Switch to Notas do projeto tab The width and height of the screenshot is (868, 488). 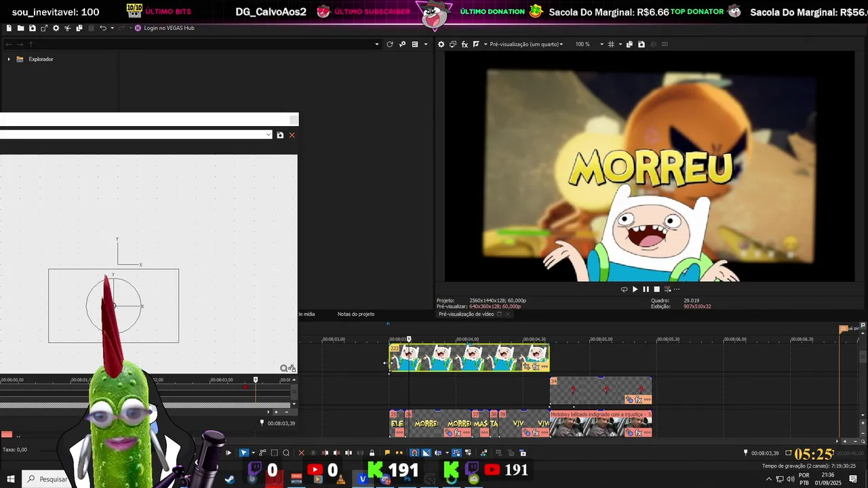point(356,314)
